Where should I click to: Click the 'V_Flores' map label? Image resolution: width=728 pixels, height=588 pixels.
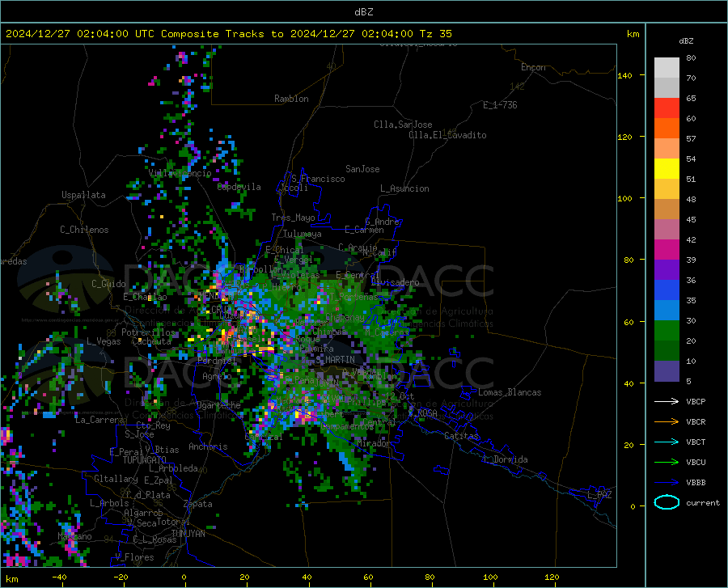134,557
